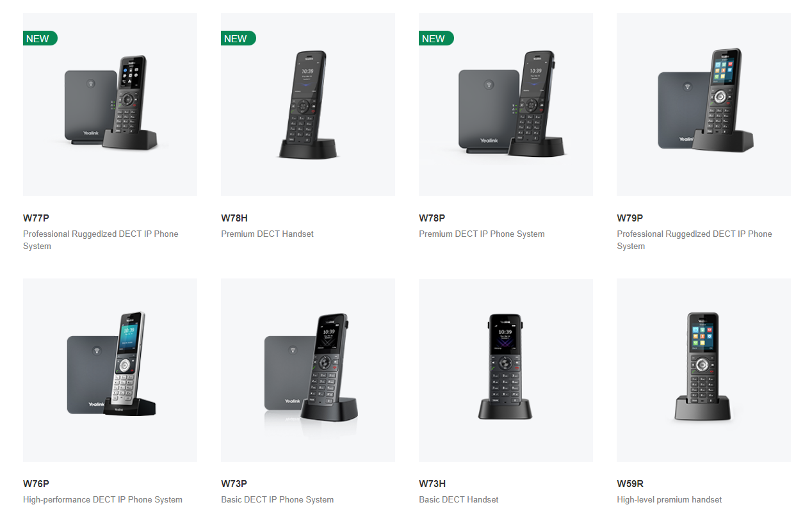Click the NEW badge on W78P

(435, 38)
